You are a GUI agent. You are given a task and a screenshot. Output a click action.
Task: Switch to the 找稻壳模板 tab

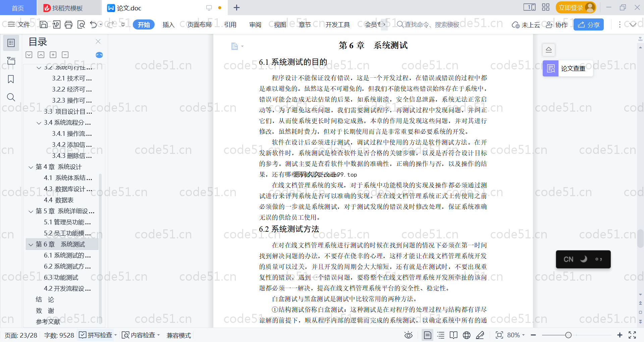click(68, 8)
